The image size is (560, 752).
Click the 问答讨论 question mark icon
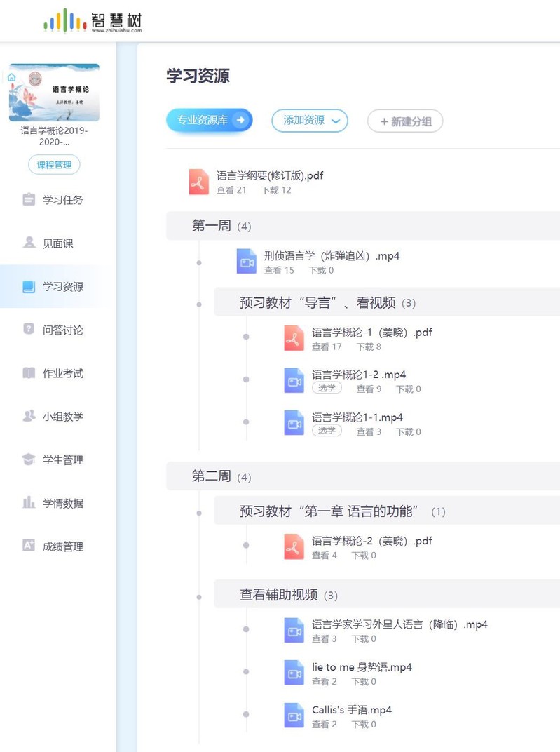[29, 329]
